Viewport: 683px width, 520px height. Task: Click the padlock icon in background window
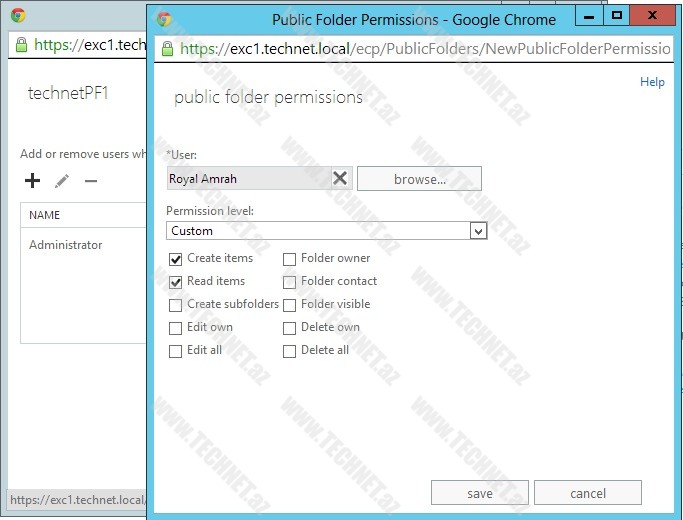coord(20,45)
